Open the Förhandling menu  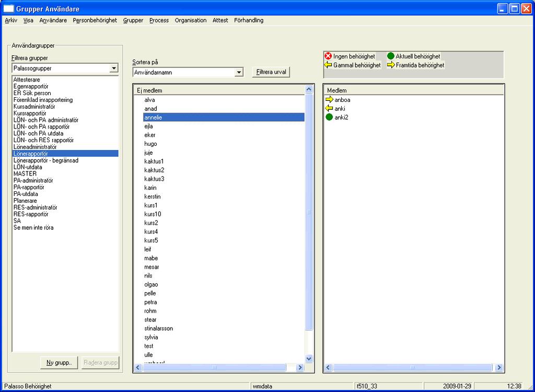249,20
